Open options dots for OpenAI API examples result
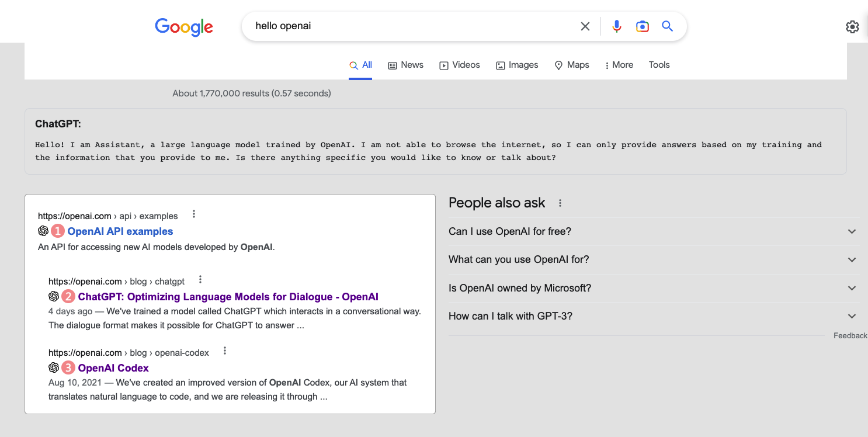868x437 pixels. (194, 214)
